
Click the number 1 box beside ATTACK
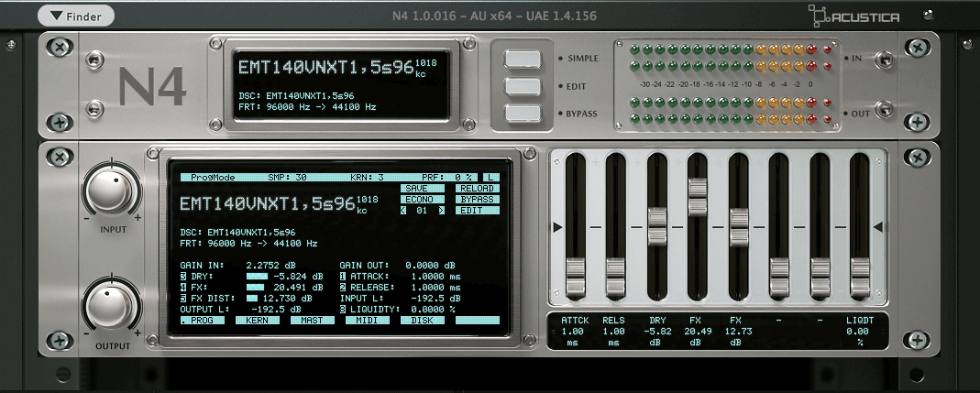[x=343, y=276]
